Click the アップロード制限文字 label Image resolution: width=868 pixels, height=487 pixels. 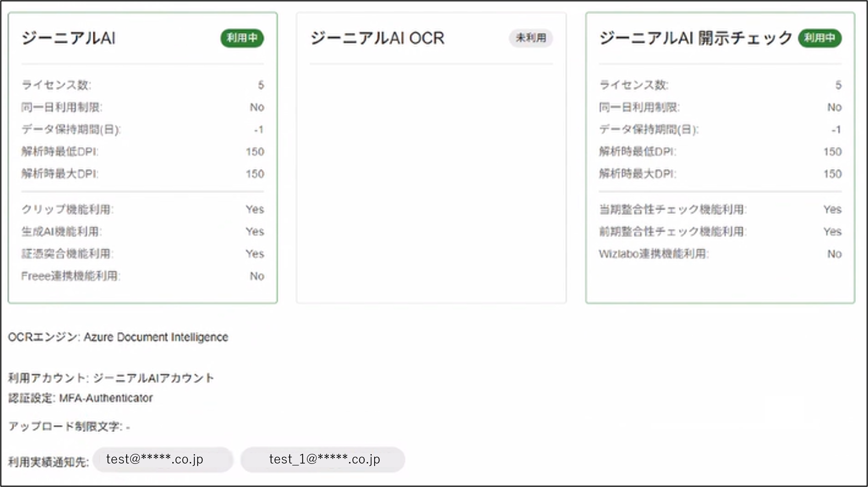click(66, 426)
